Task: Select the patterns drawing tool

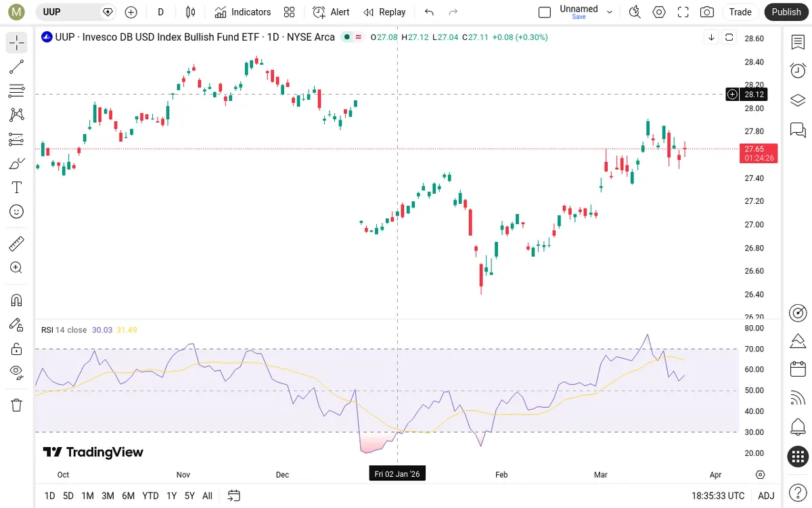Action: click(17, 115)
